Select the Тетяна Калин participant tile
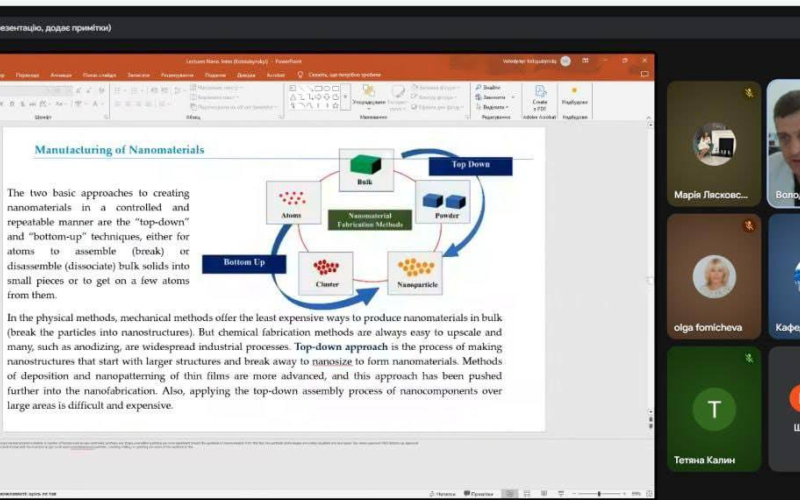Screen dimensions: 800x500 (x=714, y=409)
